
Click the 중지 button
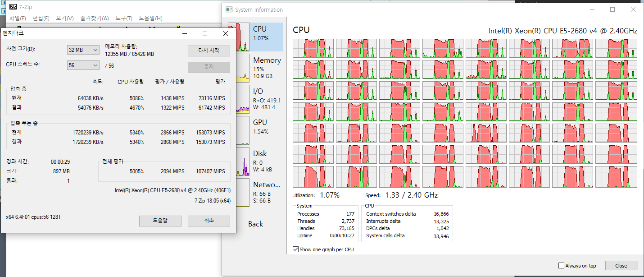pos(209,67)
